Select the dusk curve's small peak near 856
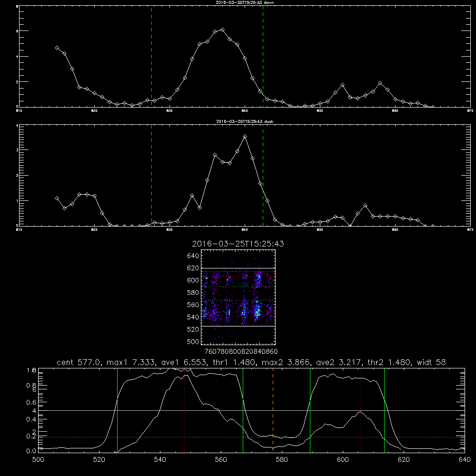Image resolution: width=476 pixels, height=476 pixels. 365,206
